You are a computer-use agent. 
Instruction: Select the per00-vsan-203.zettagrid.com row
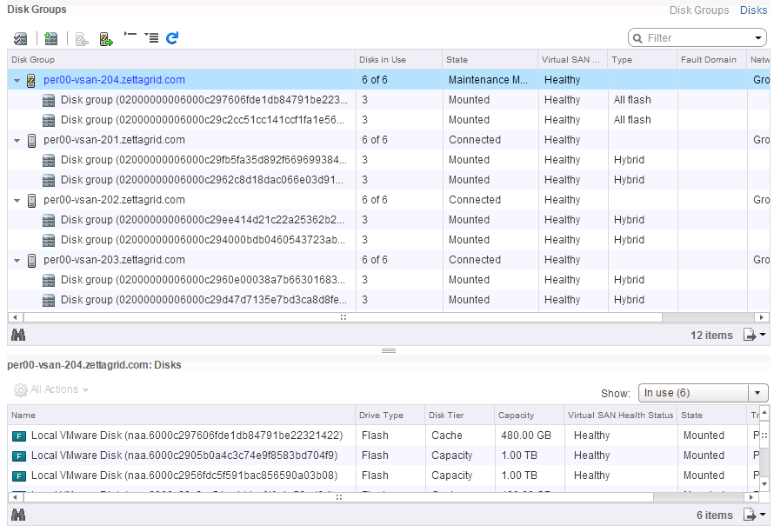pos(389,260)
